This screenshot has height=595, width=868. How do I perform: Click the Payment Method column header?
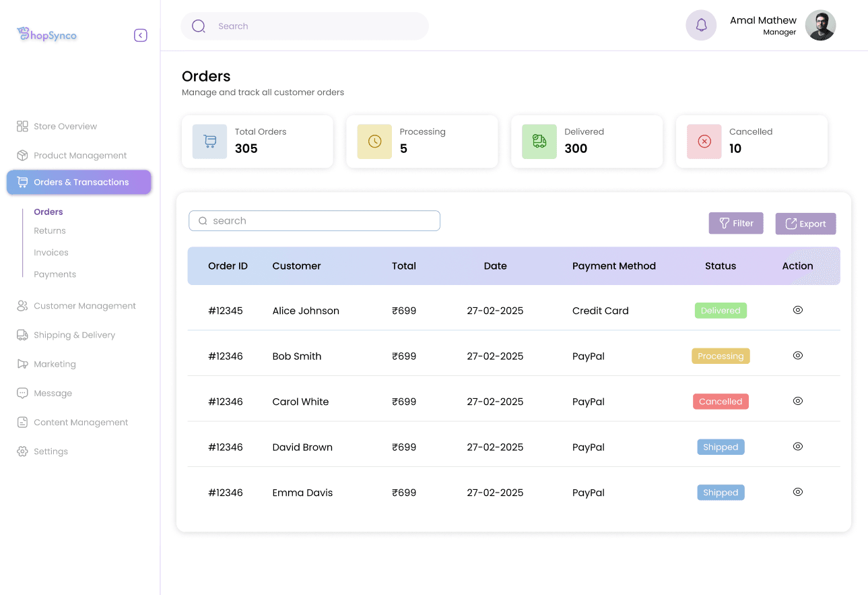(614, 266)
